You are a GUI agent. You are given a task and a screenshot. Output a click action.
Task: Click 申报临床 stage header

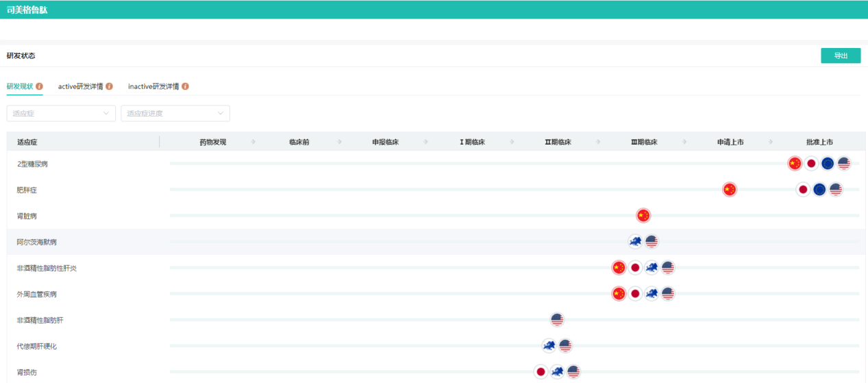[386, 142]
